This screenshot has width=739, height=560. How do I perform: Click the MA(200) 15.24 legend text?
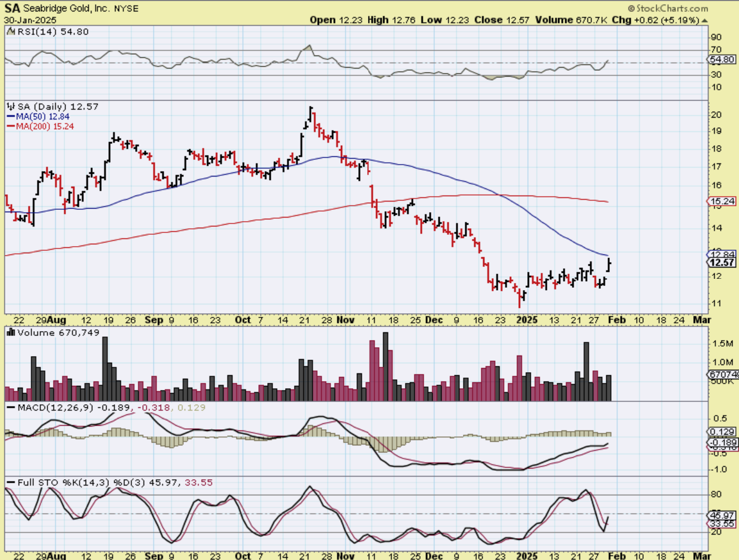pyautogui.click(x=45, y=126)
